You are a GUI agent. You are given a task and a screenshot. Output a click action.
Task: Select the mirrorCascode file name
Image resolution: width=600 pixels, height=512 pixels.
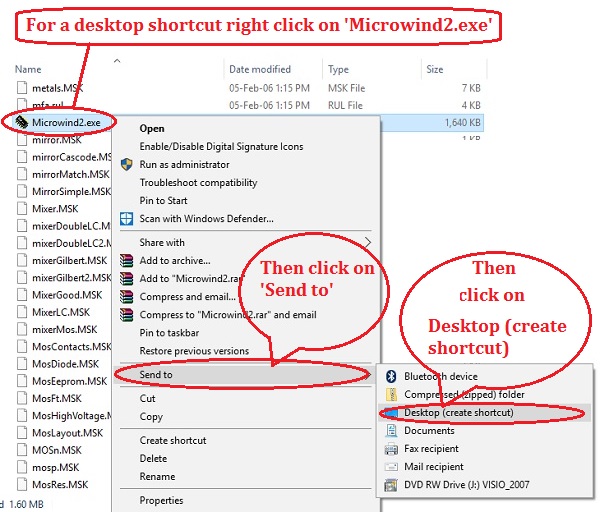point(72,157)
